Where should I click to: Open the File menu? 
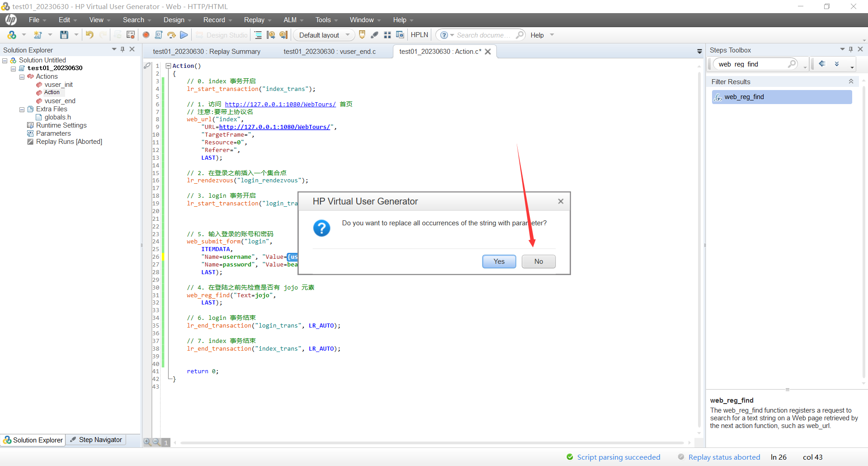point(38,20)
